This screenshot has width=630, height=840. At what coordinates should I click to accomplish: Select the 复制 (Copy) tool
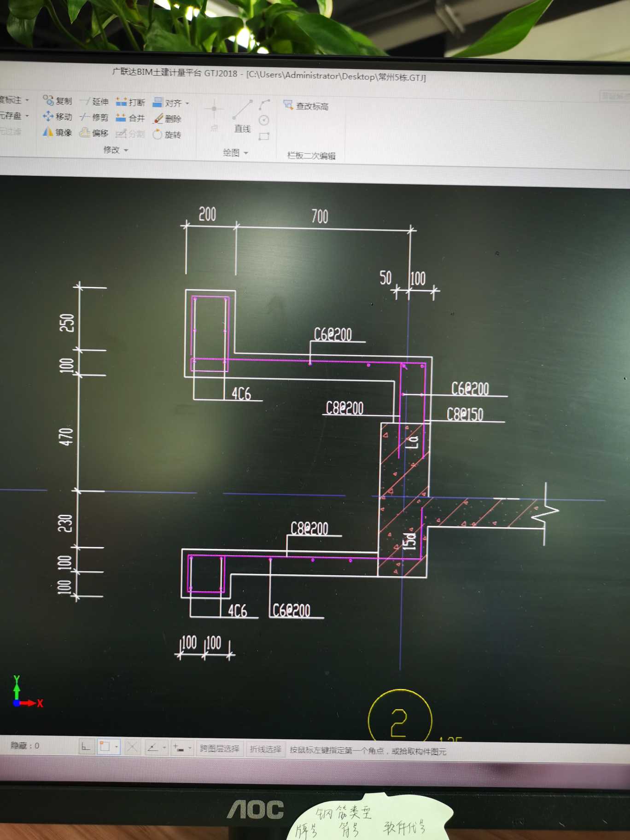pos(58,100)
